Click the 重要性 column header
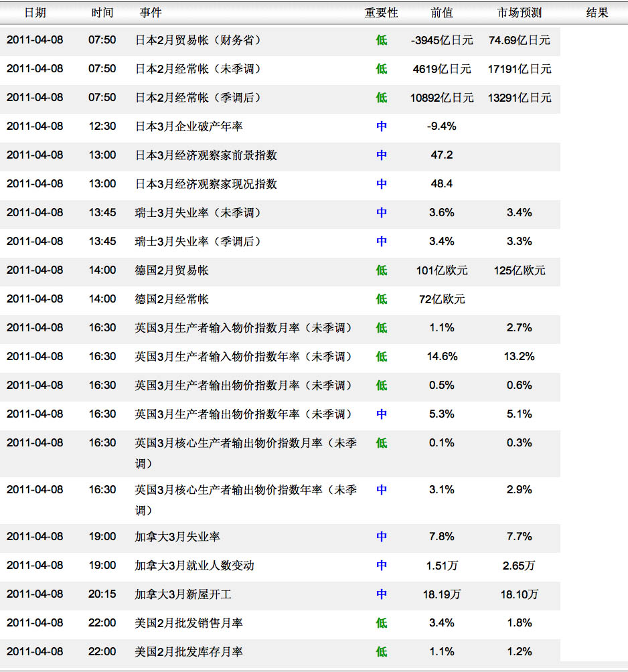Screen dimensions: 628x672 [381, 13]
